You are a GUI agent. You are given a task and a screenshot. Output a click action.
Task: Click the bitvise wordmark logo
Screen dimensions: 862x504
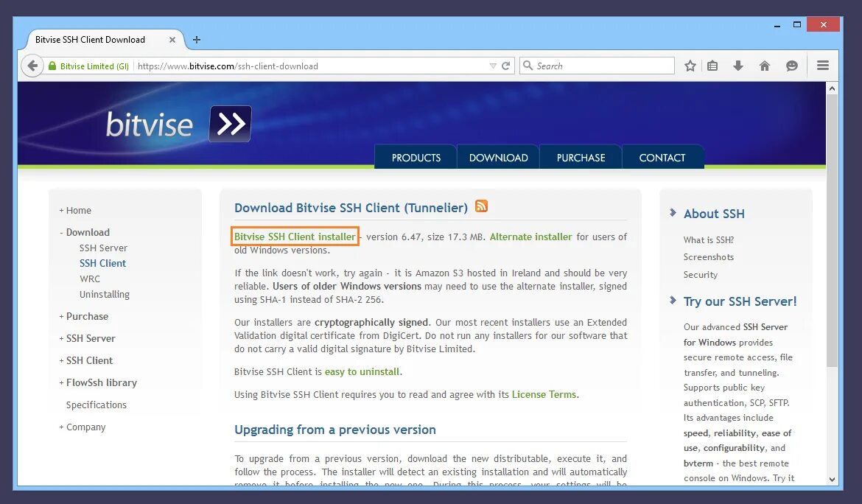pos(149,125)
